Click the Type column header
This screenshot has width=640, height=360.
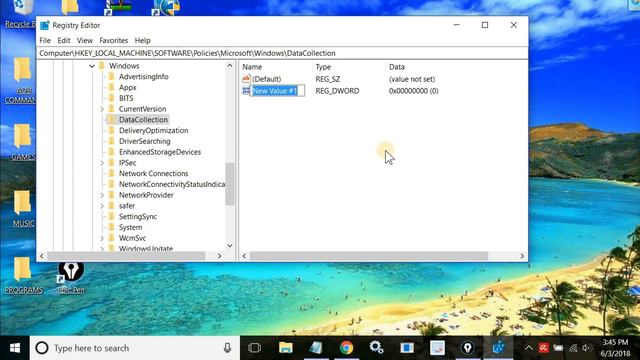point(323,67)
